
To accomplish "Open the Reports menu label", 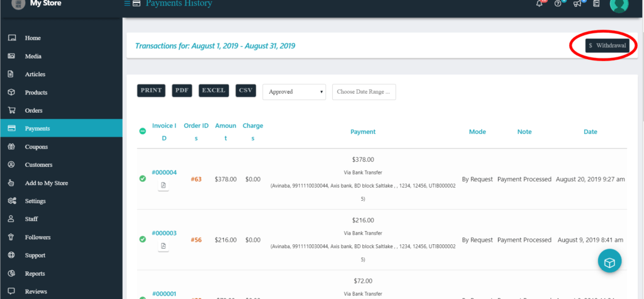I will click(35, 273).
